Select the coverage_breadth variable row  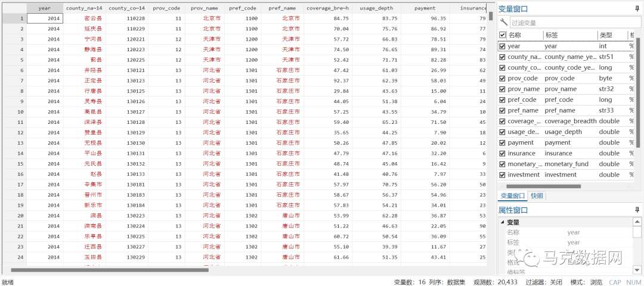[567, 121]
